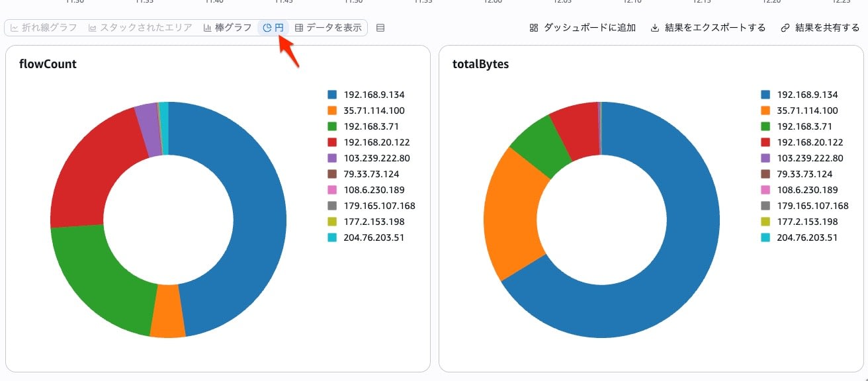Click 結果を共有する link button
The height and width of the screenshot is (381, 868).
click(x=820, y=28)
